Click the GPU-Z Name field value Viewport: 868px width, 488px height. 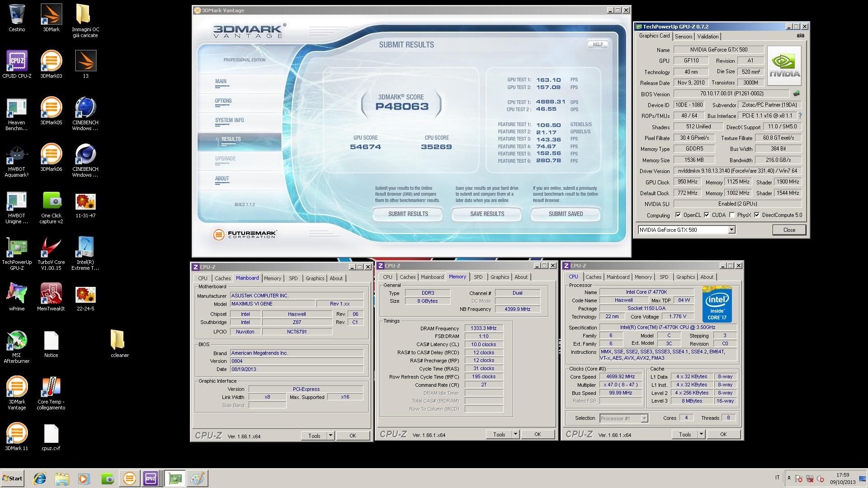coord(718,50)
